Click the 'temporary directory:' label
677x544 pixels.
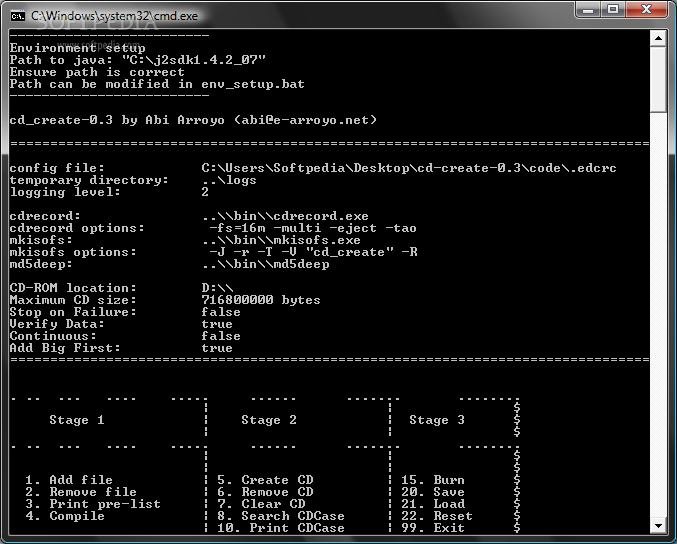click(x=89, y=180)
